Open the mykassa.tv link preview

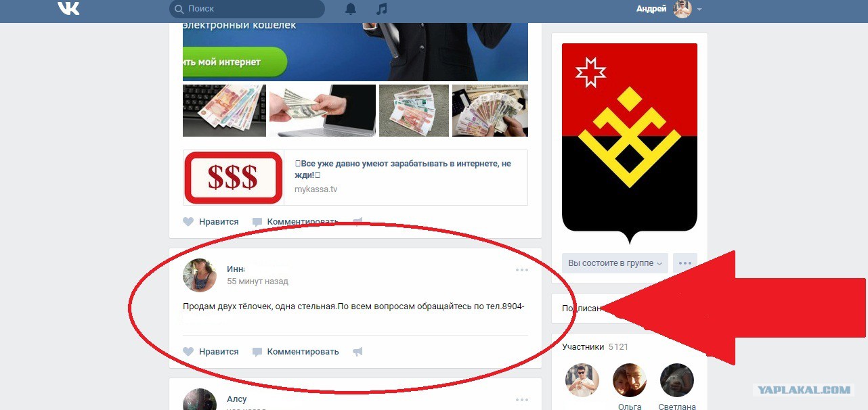355,177
